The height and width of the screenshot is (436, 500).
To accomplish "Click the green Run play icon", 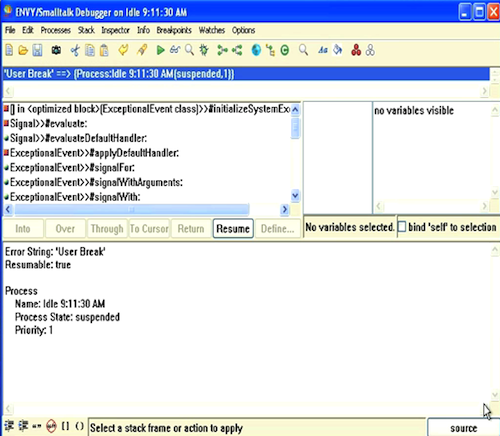I will (160, 51).
